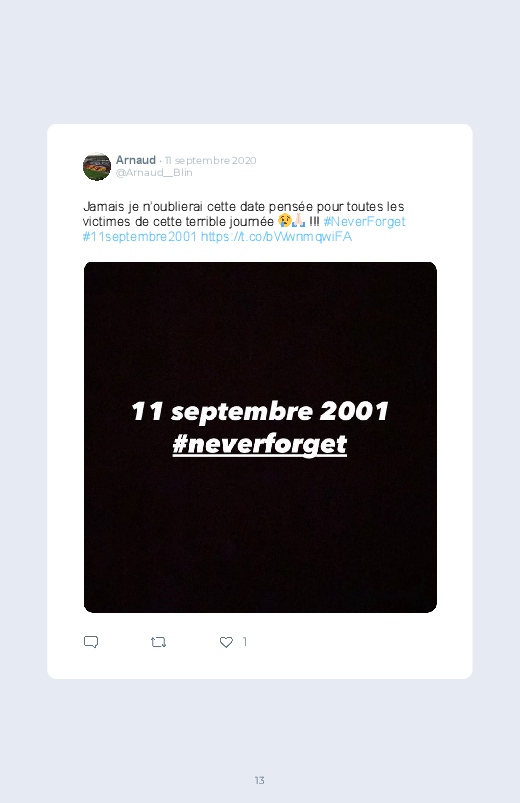
Task: Retweet the post using the arrows icon
Action: point(158,642)
